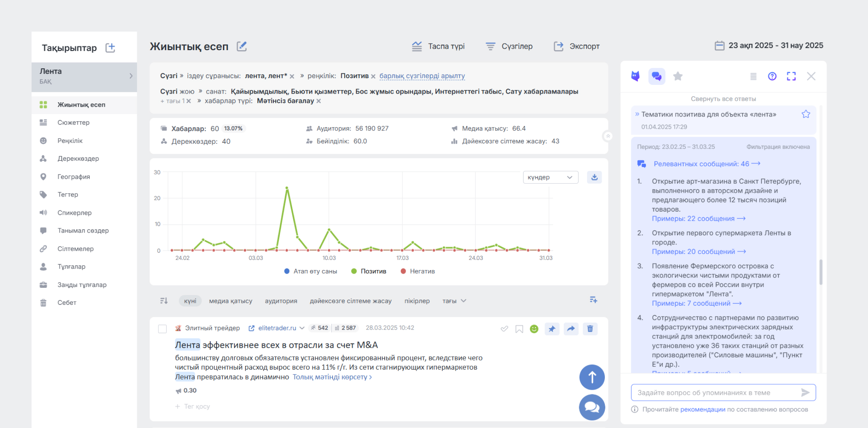Bookmark the Элитный трейдер post
Image resolution: width=868 pixels, height=428 pixels.
click(x=519, y=329)
